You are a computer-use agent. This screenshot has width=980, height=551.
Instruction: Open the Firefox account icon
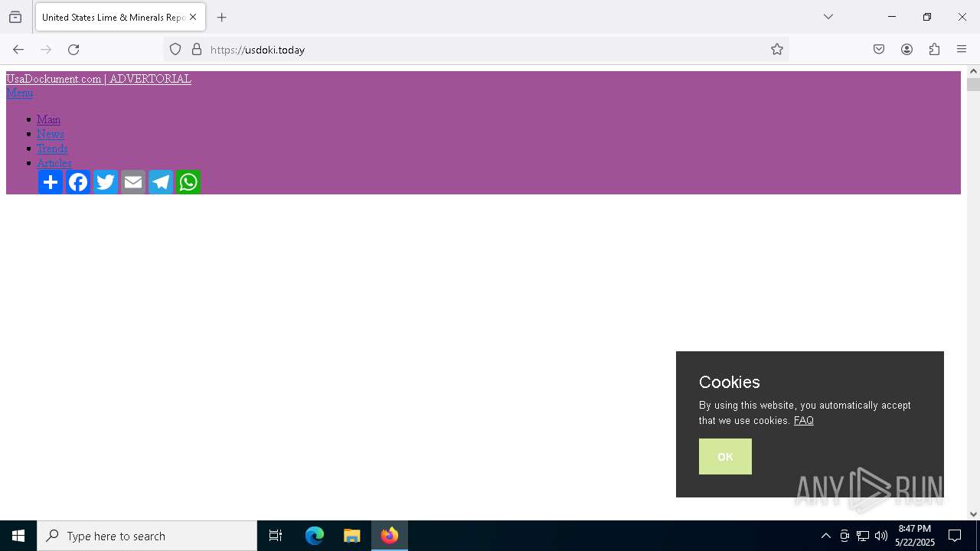coord(906,50)
